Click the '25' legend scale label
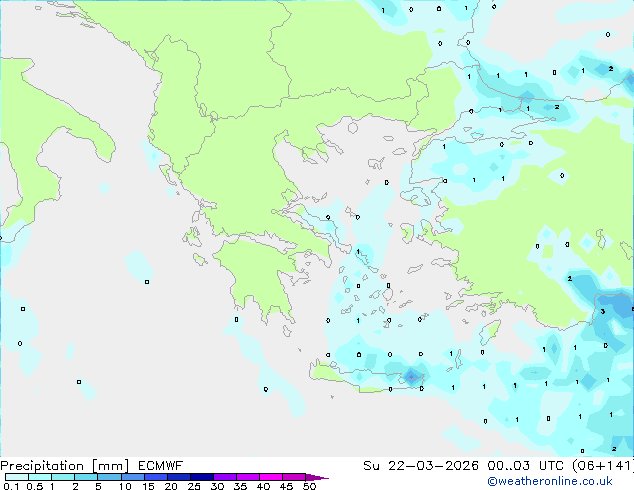Viewport: 634px width, 490px height. [x=194, y=486]
